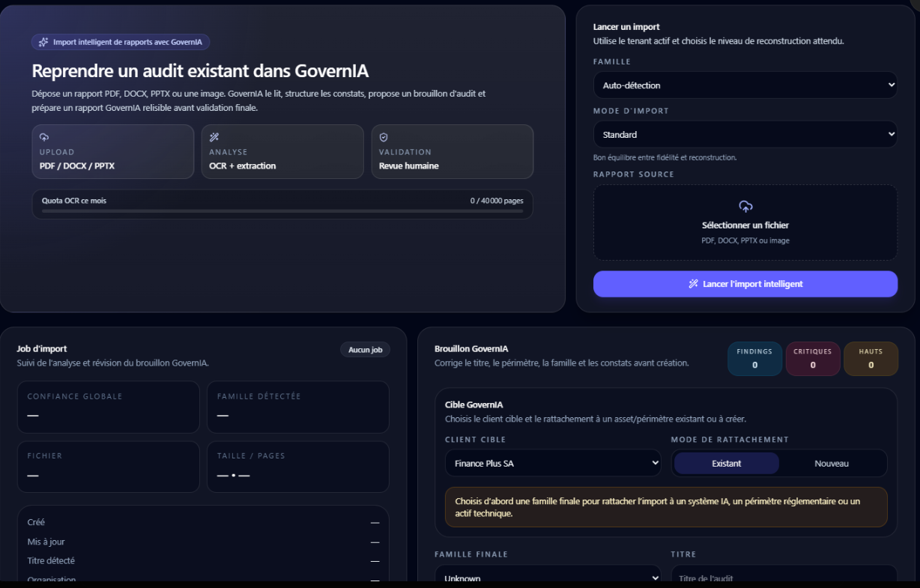Click the Quota OCR ce mois label

pos(74,201)
